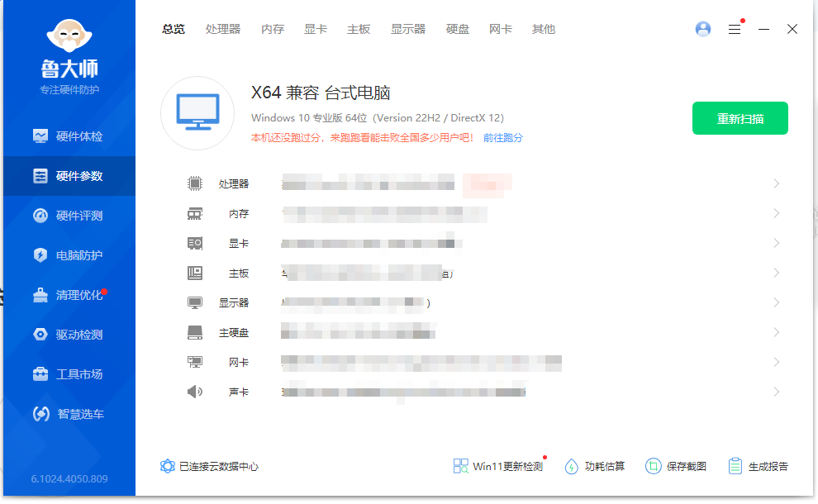Click the 声卡 row label
The image size is (818, 504).
coord(239,392)
